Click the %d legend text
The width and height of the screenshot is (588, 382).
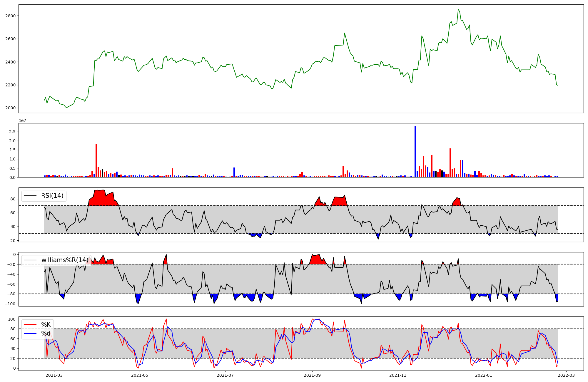[x=46, y=334]
